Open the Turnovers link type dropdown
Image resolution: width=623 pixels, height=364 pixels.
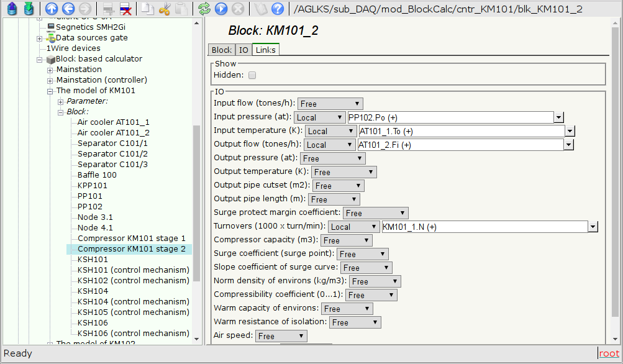(354, 227)
